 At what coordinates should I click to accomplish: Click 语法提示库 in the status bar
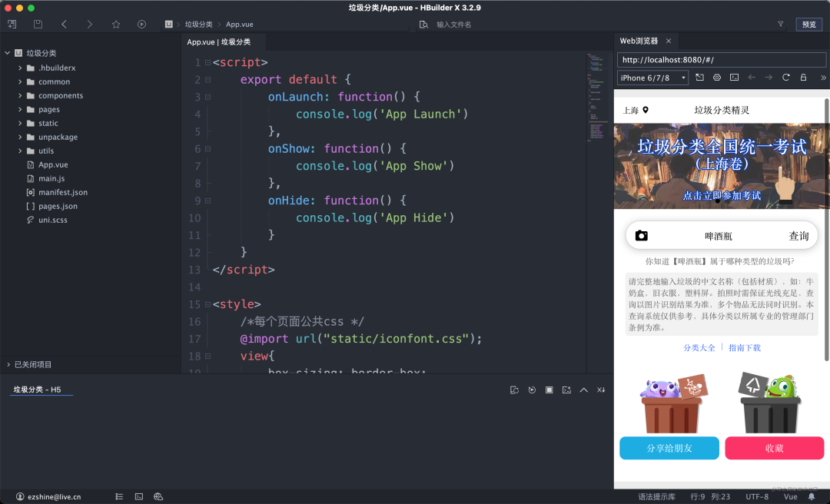point(656,496)
